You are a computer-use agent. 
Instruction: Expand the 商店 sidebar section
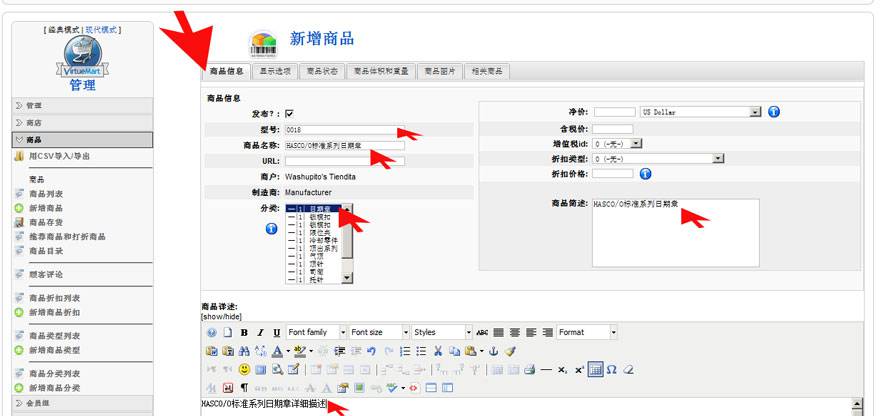(82, 122)
